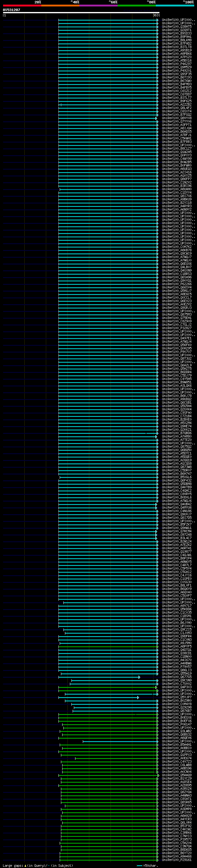Click the purple ~60% identity legend bar

(x=99, y=6)
